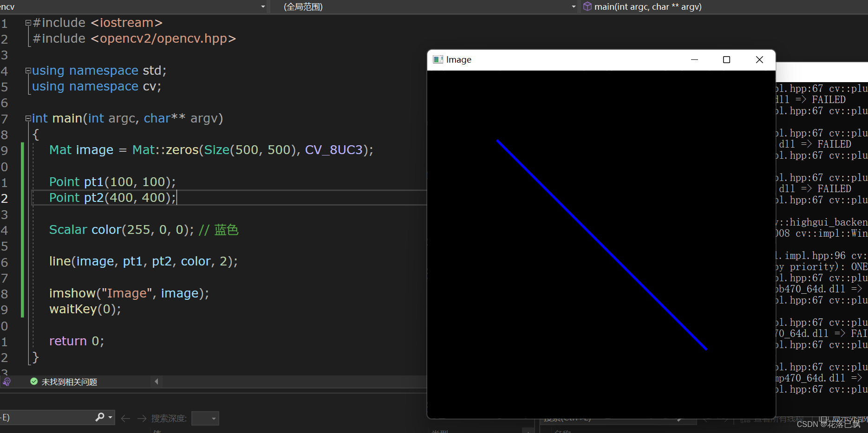Click 'py priority): ONE' console line
This screenshot has width=868, height=433.
(822, 267)
